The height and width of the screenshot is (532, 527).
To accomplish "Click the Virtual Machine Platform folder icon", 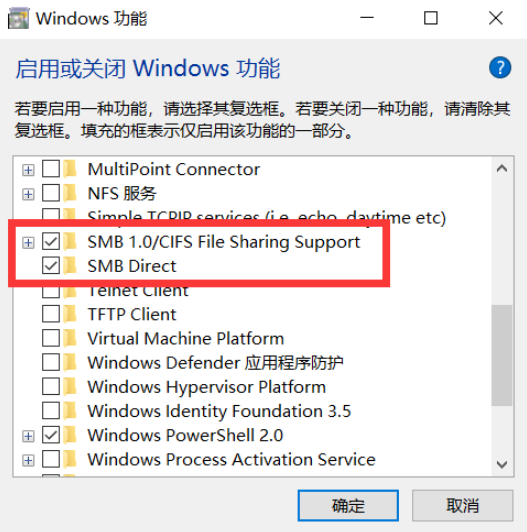I will [70, 338].
